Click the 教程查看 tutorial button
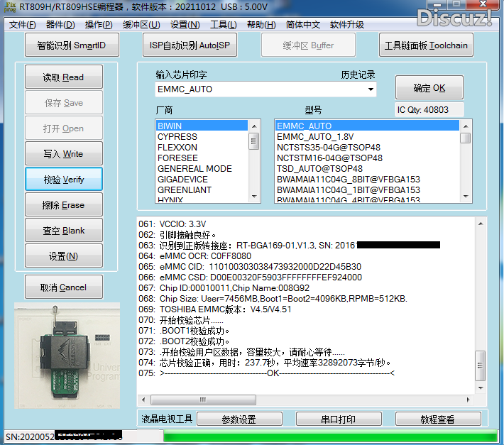 438,419
